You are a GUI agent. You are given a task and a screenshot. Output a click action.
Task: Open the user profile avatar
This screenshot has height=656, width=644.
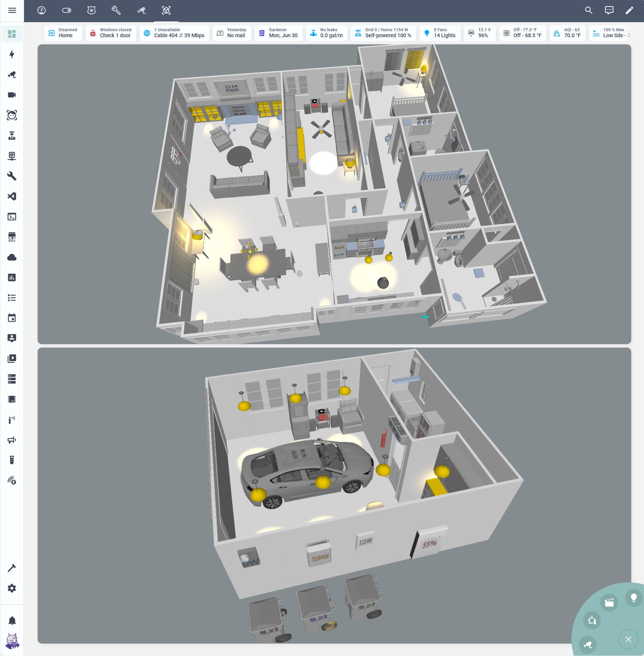point(12,641)
